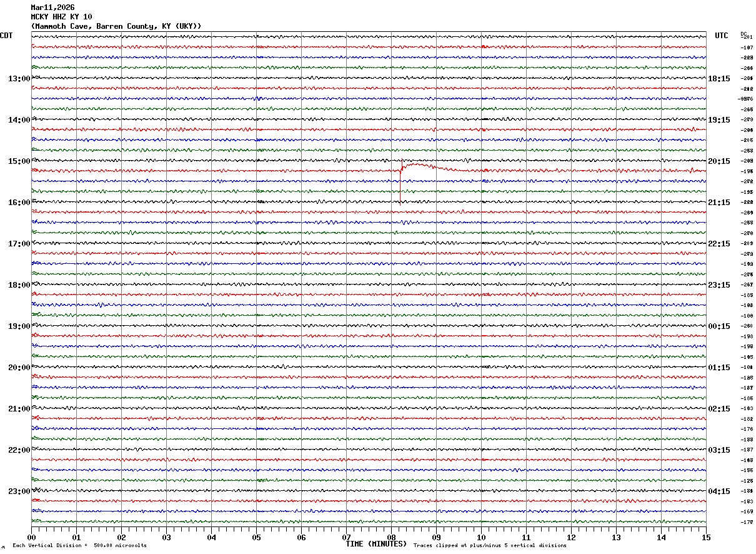Click the UTC timezone header
Viewport: 756px width, 554px height.
click(721, 36)
